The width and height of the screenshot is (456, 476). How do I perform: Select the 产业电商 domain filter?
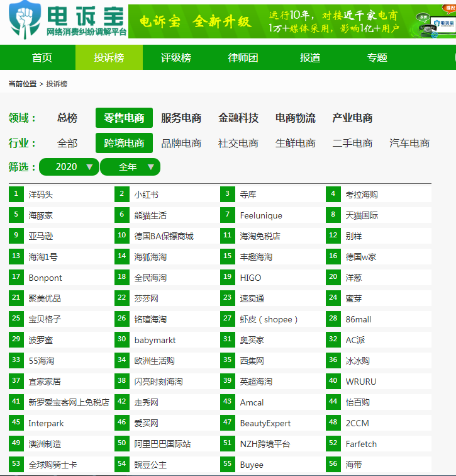tap(352, 118)
